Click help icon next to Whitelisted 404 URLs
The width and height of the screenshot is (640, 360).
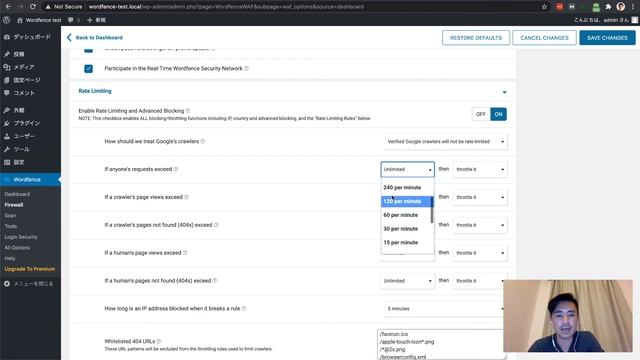click(x=159, y=341)
